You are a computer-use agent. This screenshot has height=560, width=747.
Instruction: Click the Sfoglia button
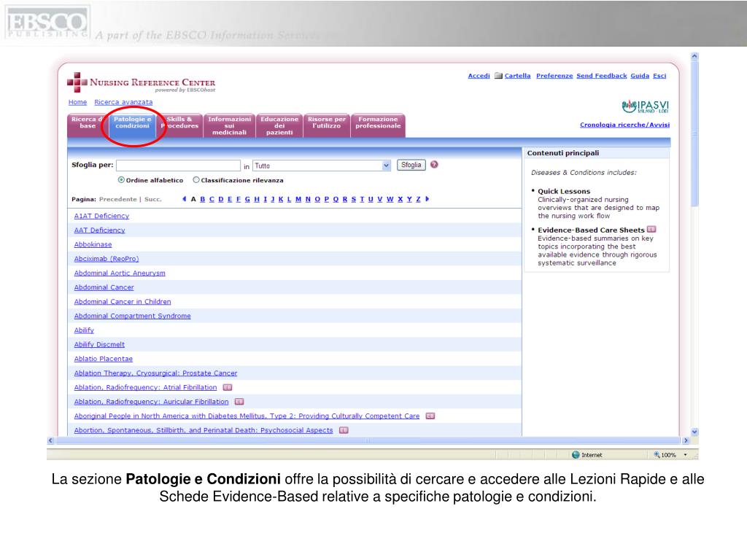411,166
